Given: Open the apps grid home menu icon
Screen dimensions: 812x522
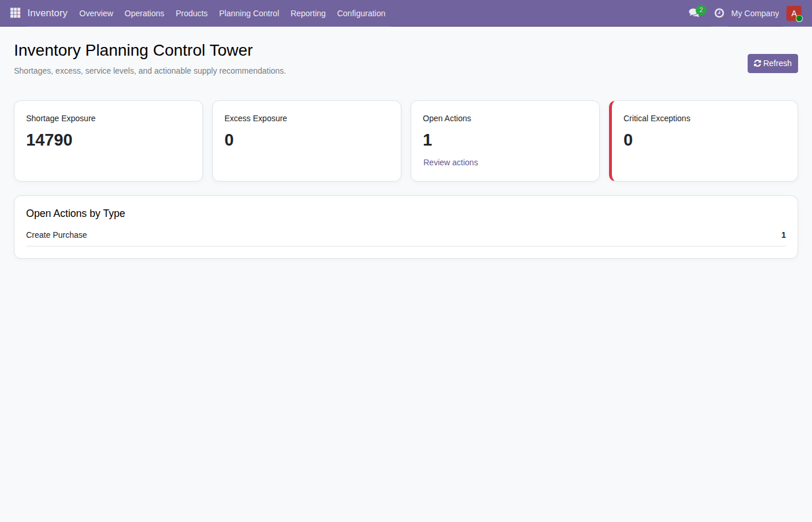Looking at the screenshot, I should click(15, 13).
